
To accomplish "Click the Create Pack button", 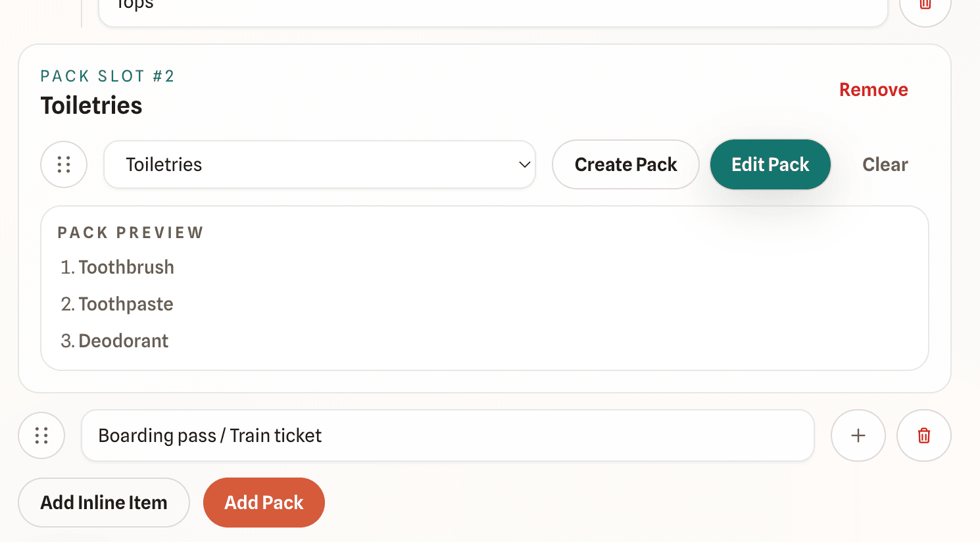I will [x=625, y=164].
